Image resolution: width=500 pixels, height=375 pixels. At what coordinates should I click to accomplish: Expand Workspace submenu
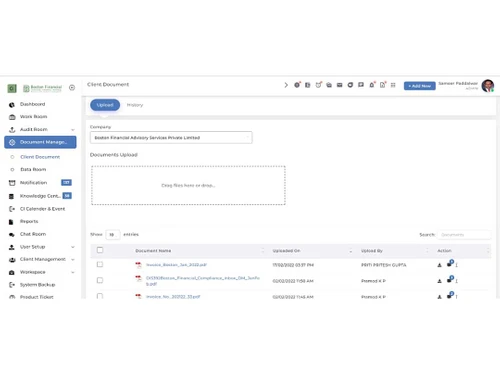pos(73,272)
